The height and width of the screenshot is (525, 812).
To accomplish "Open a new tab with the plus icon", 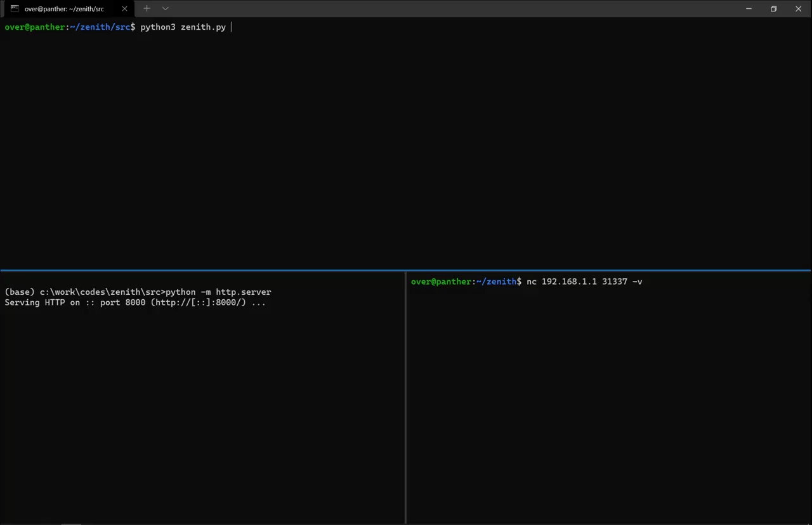I will [x=147, y=9].
